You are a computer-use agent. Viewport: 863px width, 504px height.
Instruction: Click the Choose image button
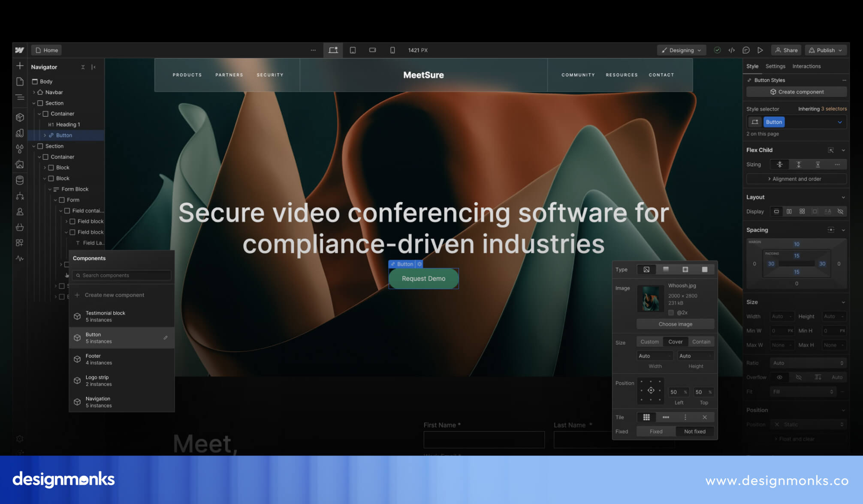tap(675, 324)
